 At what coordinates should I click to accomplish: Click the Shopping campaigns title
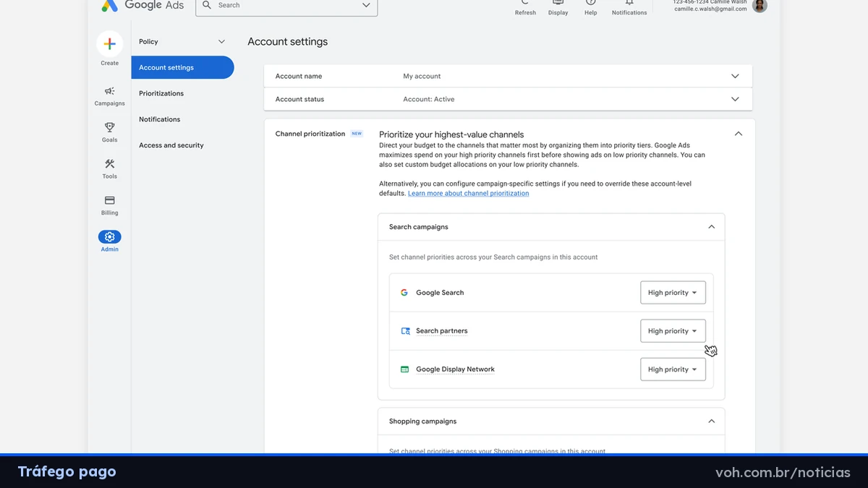tap(422, 421)
